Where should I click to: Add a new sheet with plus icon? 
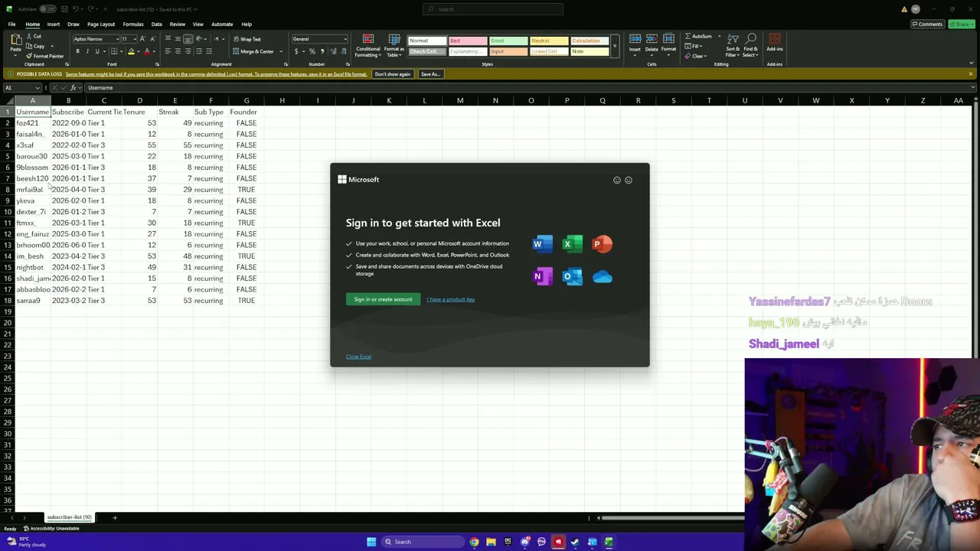click(115, 517)
